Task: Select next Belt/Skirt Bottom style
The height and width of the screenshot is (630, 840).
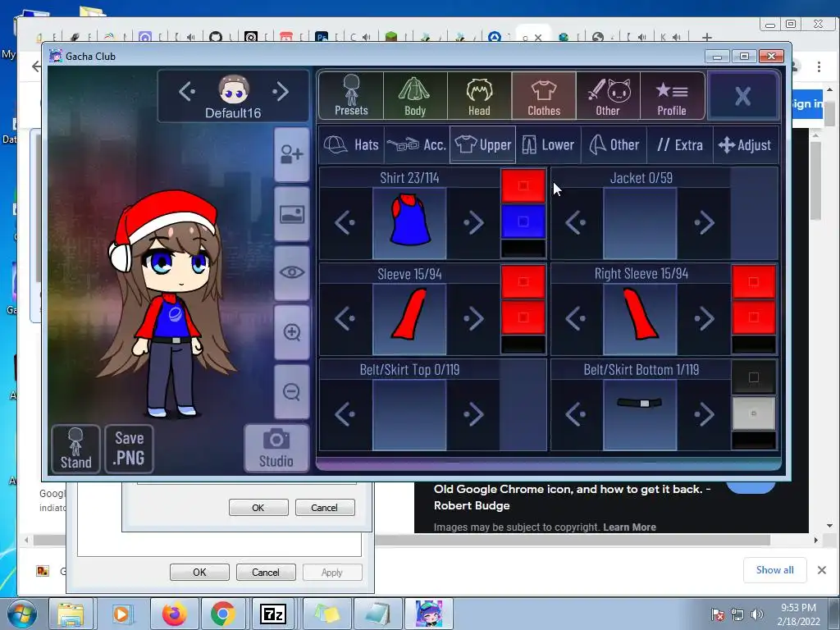Action: click(x=705, y=414)
